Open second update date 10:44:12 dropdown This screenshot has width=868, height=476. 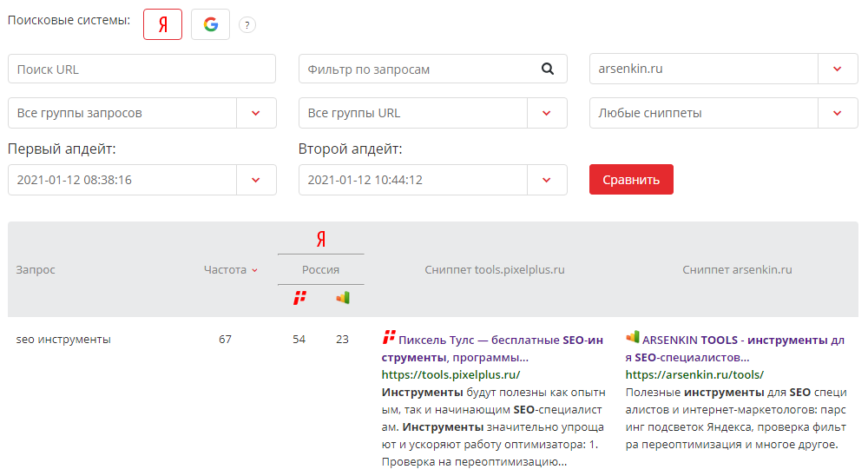[433, 180]
